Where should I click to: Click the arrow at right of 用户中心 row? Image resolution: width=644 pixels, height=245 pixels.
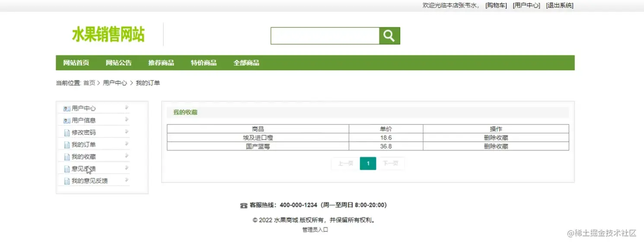127,107
